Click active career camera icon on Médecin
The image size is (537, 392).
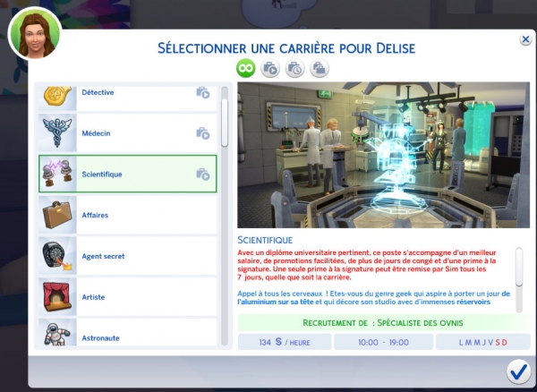(203, 133)
